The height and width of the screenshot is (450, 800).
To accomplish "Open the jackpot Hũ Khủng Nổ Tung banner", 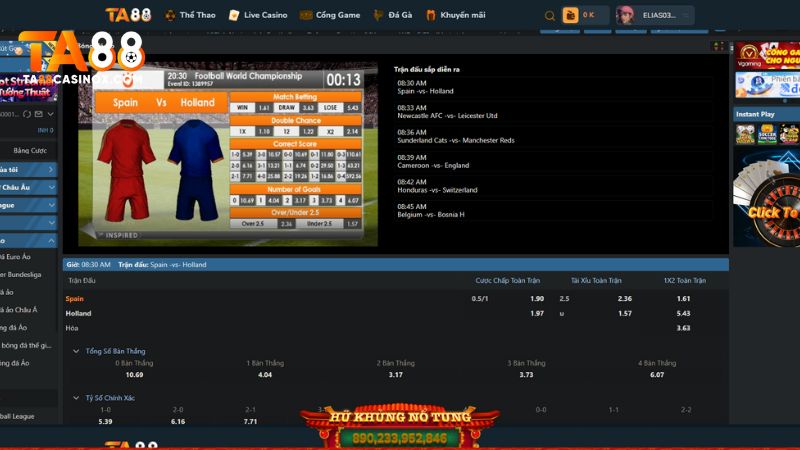I will point(400,427).
